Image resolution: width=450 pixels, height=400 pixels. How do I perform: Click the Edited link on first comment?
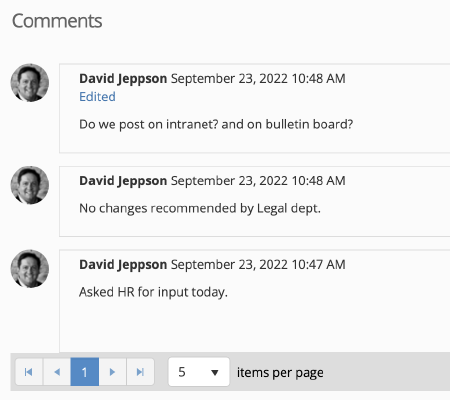pyautogui.click(x=97, y=97)
